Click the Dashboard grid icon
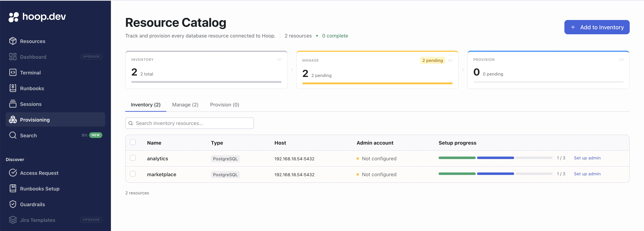 pos(13,57)
